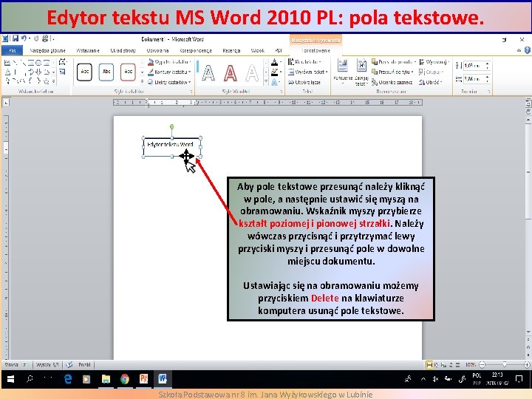Screen dimensions: 532x399
Task: Open the Położenie position button
Action: click(x=343, y=71)
